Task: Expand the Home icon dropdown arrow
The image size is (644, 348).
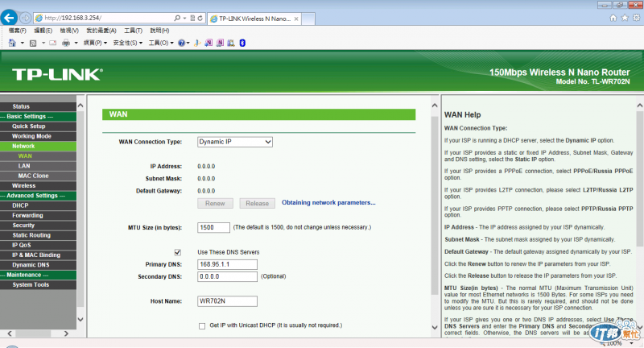Action: (23, 43)
